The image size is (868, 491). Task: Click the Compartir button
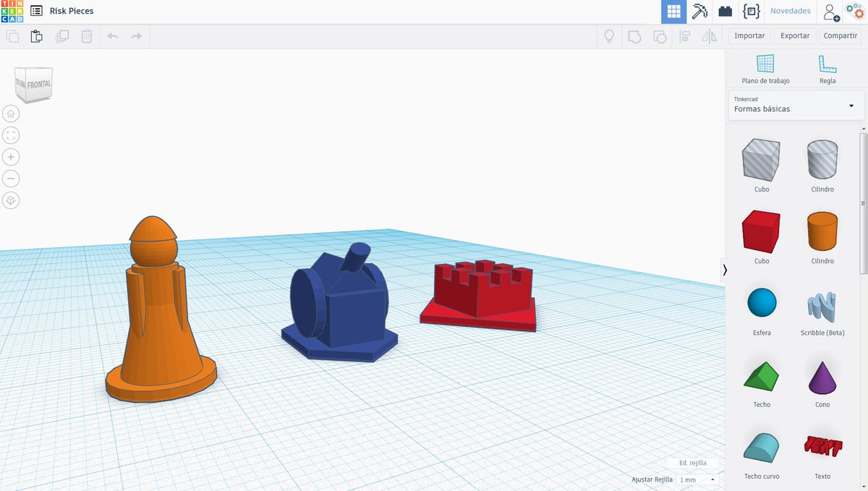(841, 36)
